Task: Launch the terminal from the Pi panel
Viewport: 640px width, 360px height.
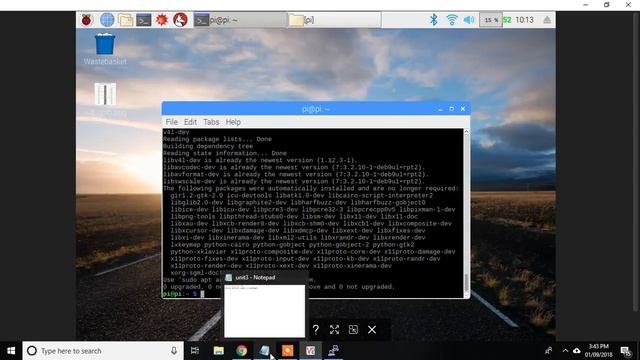Action: pyautogui.click(x=144, y=20)
